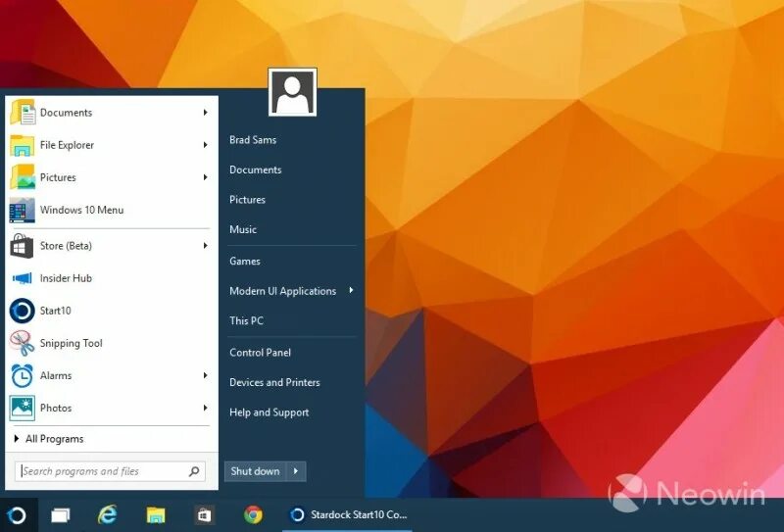Open Brad Sams user folder
This screenshot has height=532, width=784.
[253, 140]
